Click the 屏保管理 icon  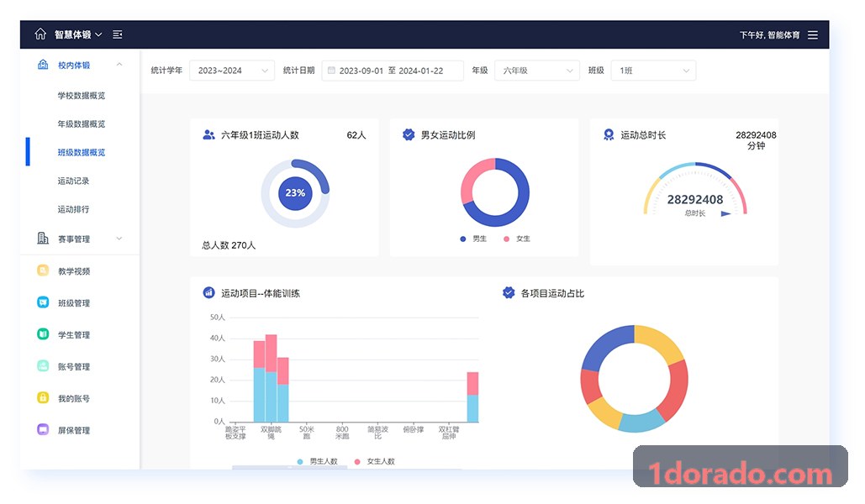pyautogui.click(x=43, y=429)
